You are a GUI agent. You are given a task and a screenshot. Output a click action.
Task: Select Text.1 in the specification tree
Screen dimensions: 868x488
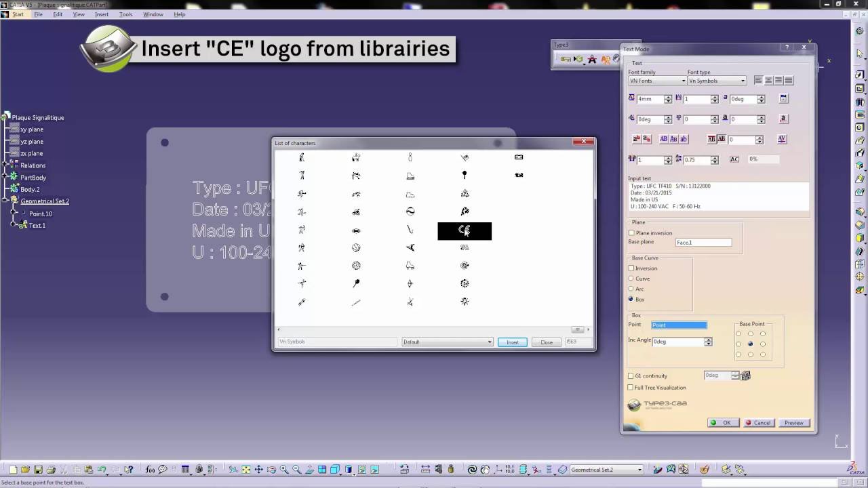[37, 225]
